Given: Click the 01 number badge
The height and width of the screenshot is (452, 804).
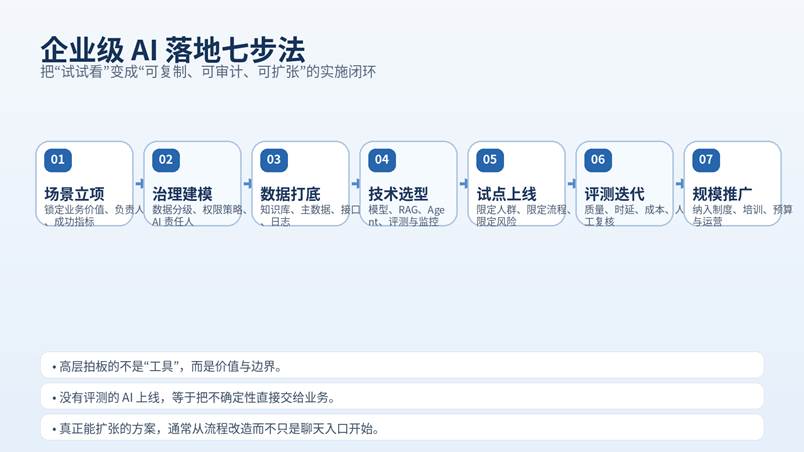Looking at the screenshot, I should 58,160.
